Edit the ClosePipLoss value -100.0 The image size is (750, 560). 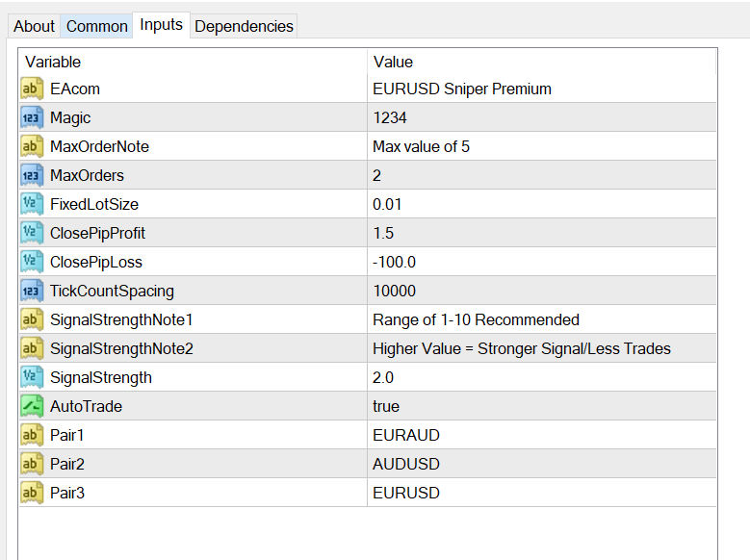click(x=542, y=262)
